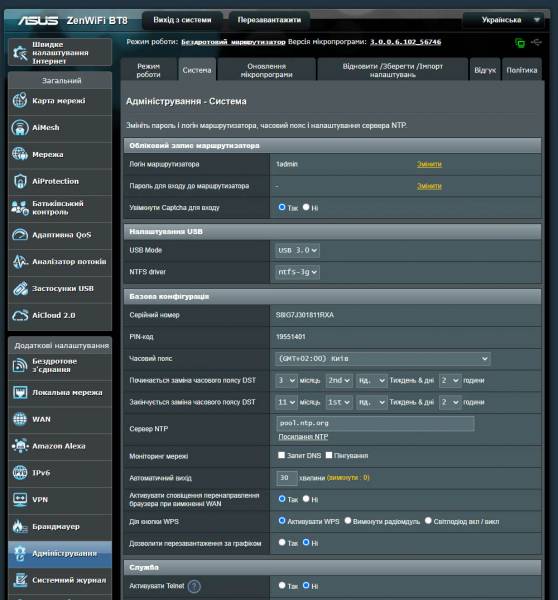Screen dimensions: 558x600
Task: Open DST end month 11 dropdown
Action: (286, 403)
